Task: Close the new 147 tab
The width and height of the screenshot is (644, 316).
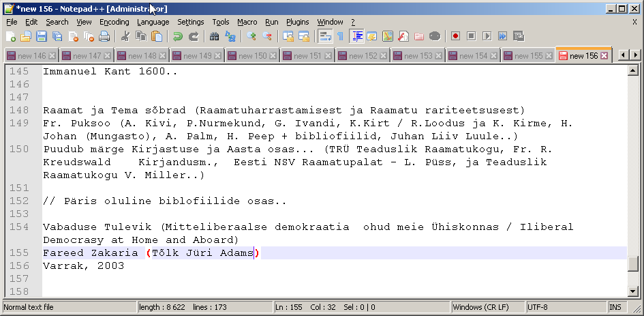Action: (x=107, y=55)
